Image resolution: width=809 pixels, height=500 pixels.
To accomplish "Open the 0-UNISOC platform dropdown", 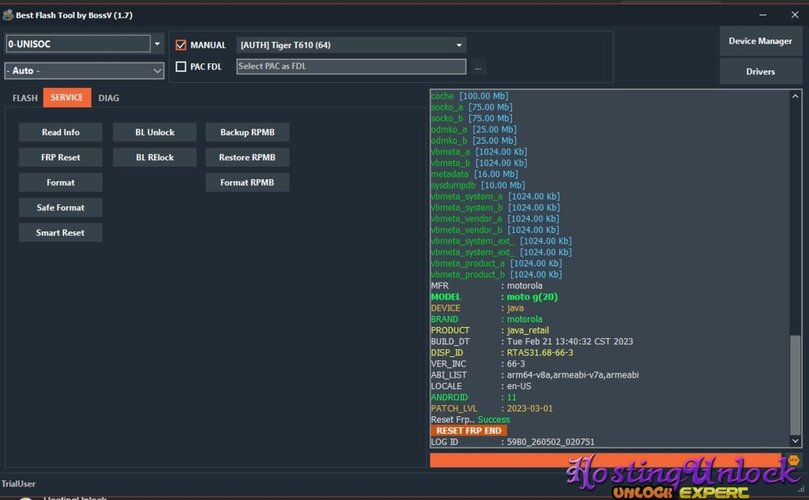I will [x=157, y=44].
